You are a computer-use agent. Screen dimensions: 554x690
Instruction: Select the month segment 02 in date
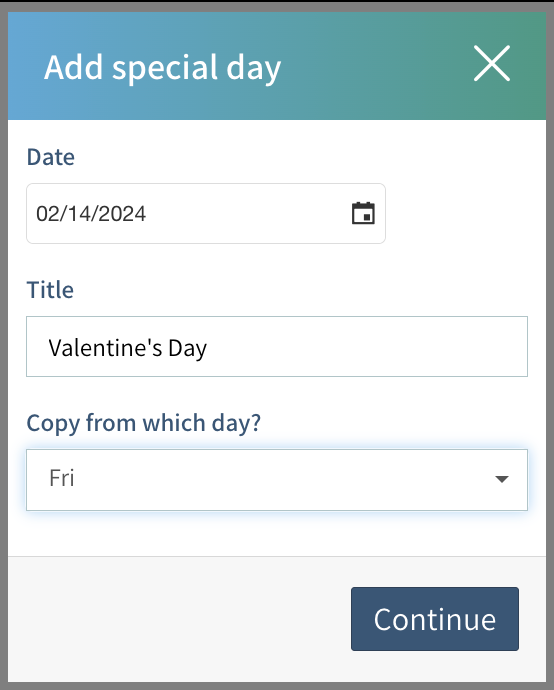[x=44, y=214]
